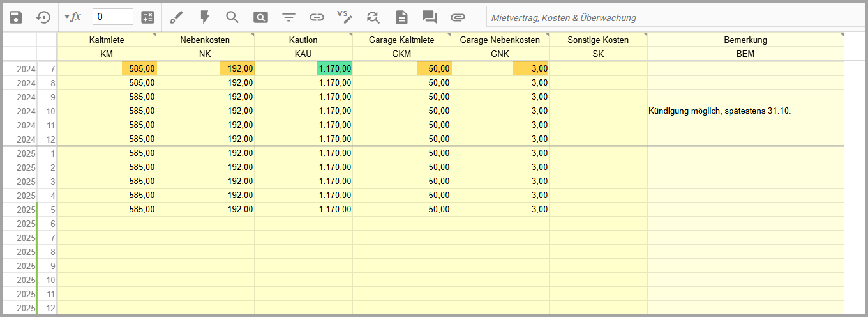Image resolution: width=868 pixels, height=317 pixels.
Task: Click the document notes icon
Action: [401, 17]
